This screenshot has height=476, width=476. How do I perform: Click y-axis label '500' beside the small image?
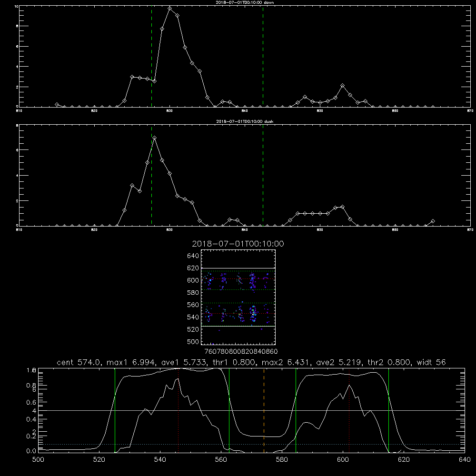click(x=193, y=341)
